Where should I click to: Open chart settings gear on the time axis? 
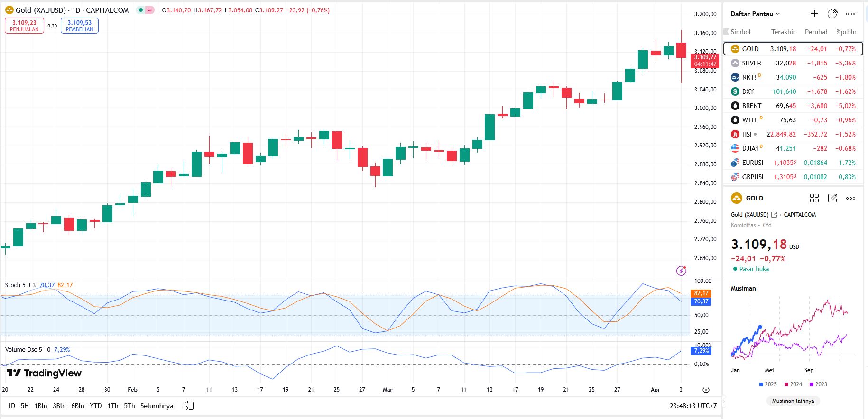point(706,390)
